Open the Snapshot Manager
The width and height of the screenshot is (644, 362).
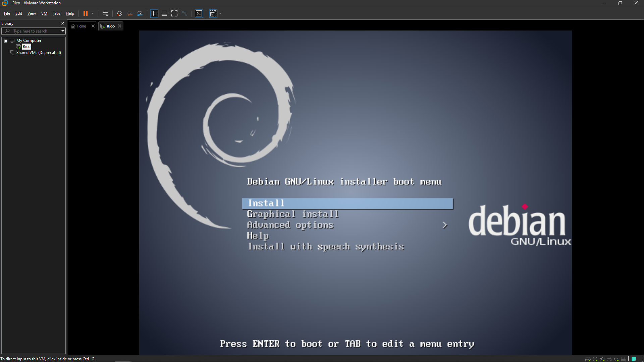tap(140, 13)
